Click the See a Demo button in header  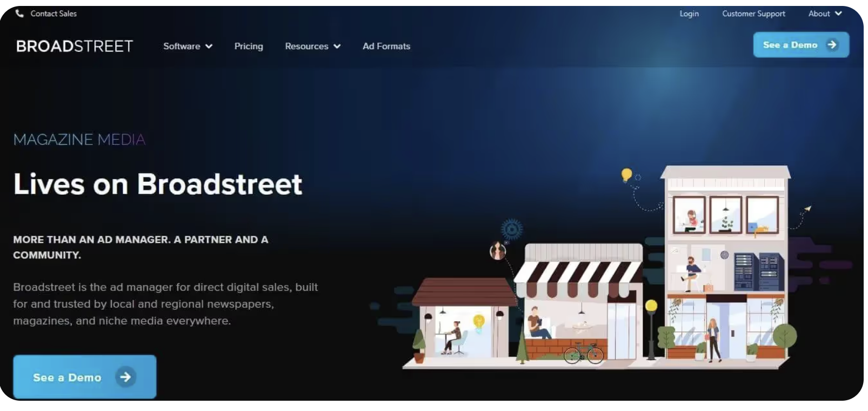click(801, 45)
